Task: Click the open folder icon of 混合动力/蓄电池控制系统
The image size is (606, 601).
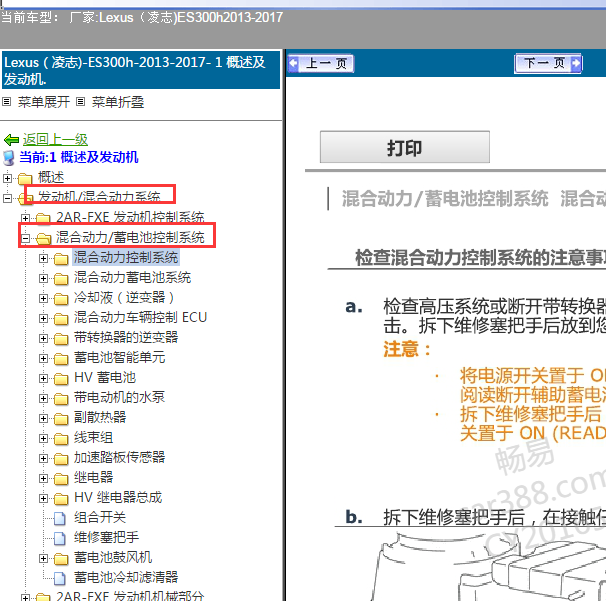Action: 43,238
